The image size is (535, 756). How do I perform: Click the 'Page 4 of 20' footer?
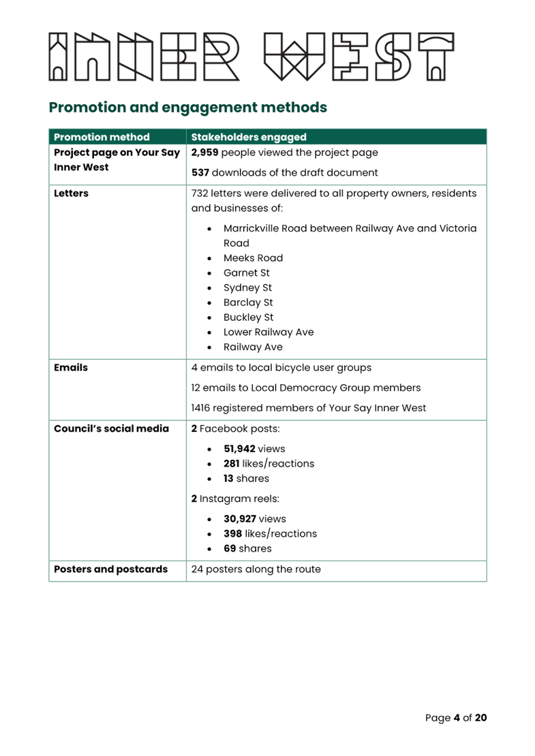(456, 718)
